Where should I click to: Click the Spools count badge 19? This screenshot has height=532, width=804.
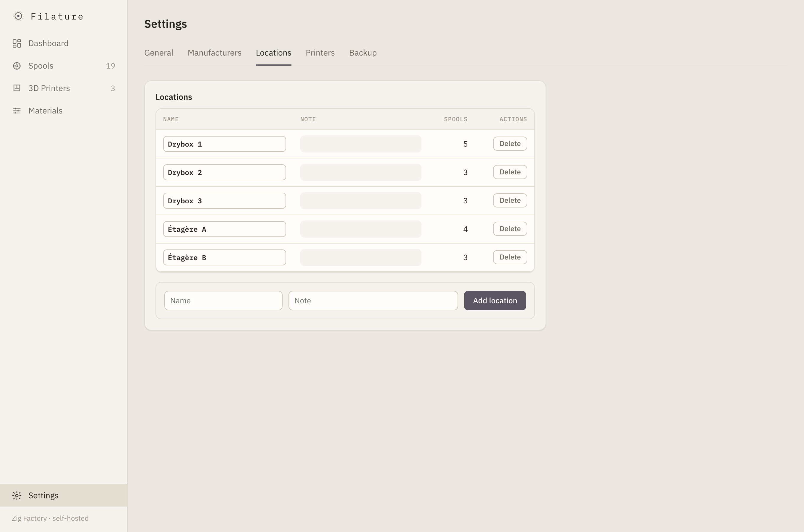110,66
